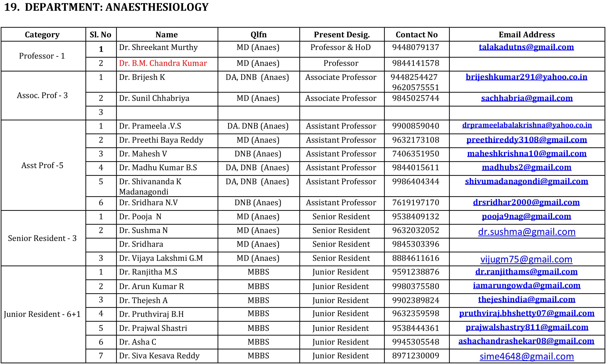Click the 'Email Address' column header
This screenshot has width=606, height=364.
(527, 35)
